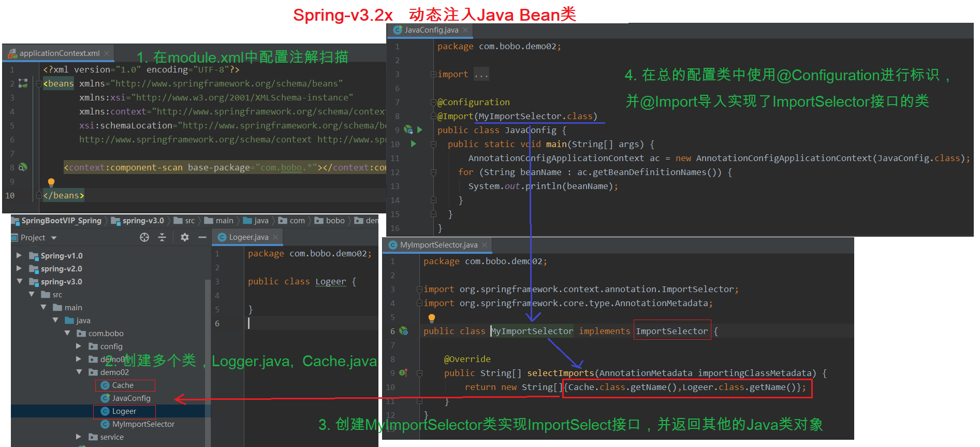Fold selectImports method at line 9

(419, 373)
